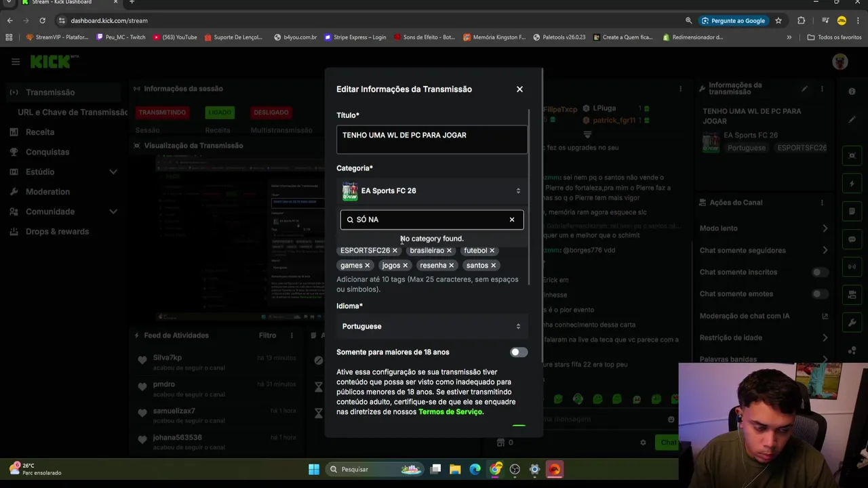Open the StreamVIP bookmark

(57, 37)
